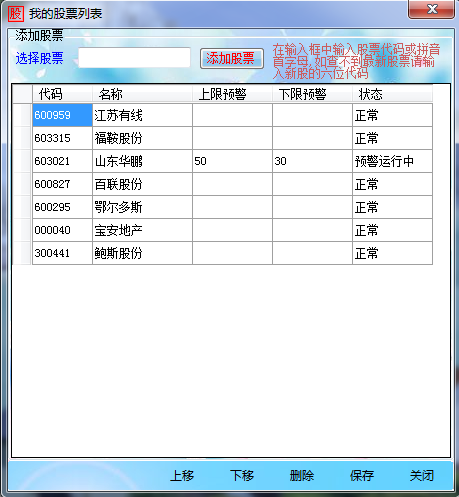Edit upper limit cell showing 50
The height and width of the screenshot is (497, 459).
(232, 161)
